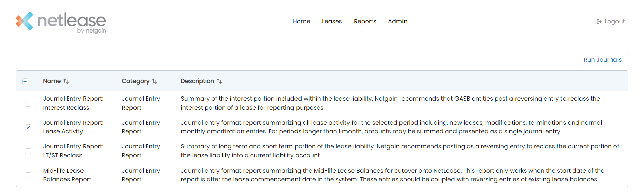Toggle the select-all header checkbox
This screenshot has height=195, width=644.
point(25,81)
